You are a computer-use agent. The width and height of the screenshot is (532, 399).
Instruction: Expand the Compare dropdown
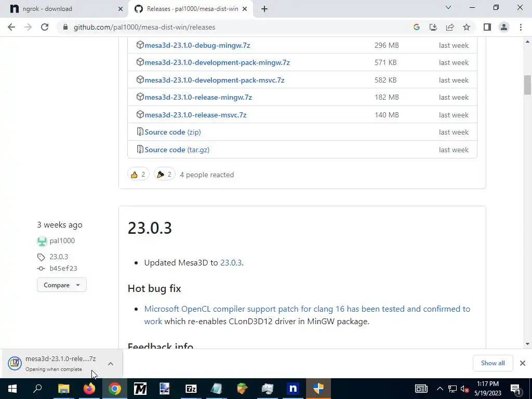tap(62, 285)
